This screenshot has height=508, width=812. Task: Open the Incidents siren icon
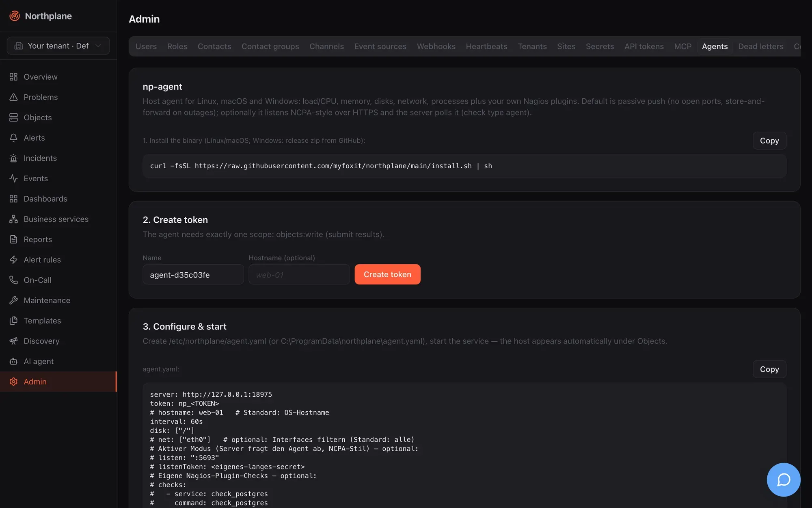pyautogui.click(x=13, y=158)
